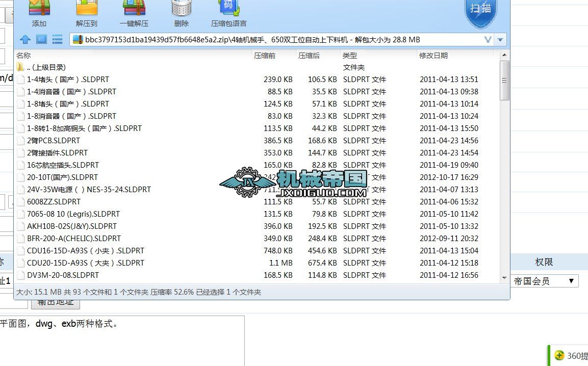The height and width of the screenshot is (366, 588).
Task: Click the 35.5 KB compressed size value
Action: [324, 92]
